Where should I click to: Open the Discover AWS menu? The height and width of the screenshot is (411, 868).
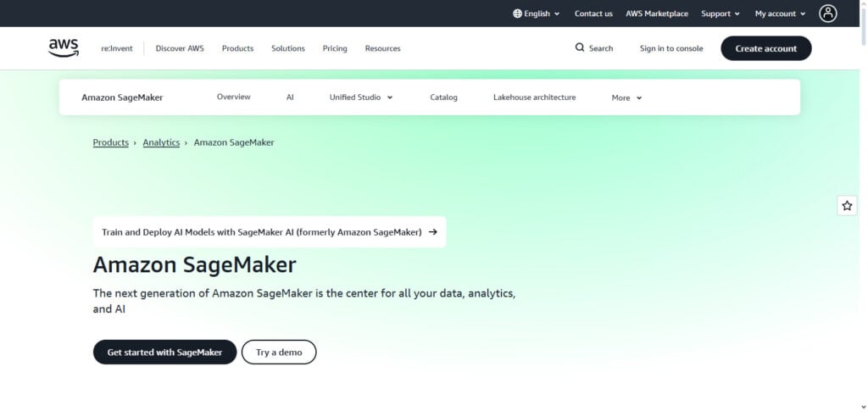[180, 48]
